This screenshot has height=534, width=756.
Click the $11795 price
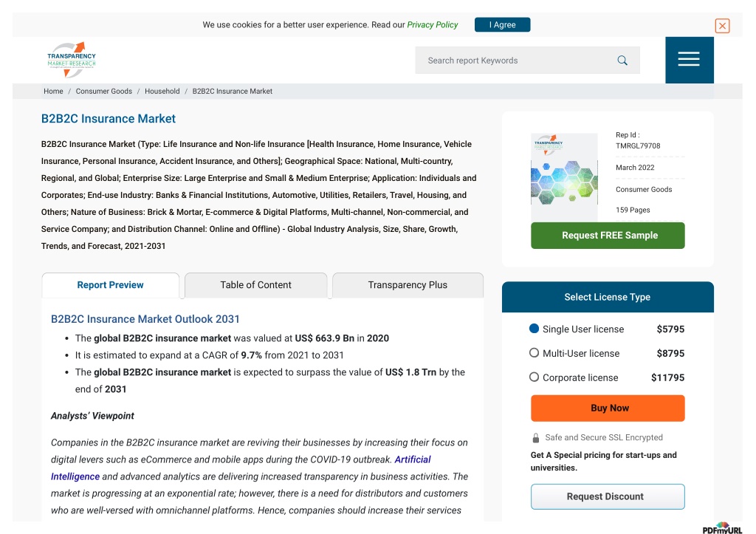(667, 377)
